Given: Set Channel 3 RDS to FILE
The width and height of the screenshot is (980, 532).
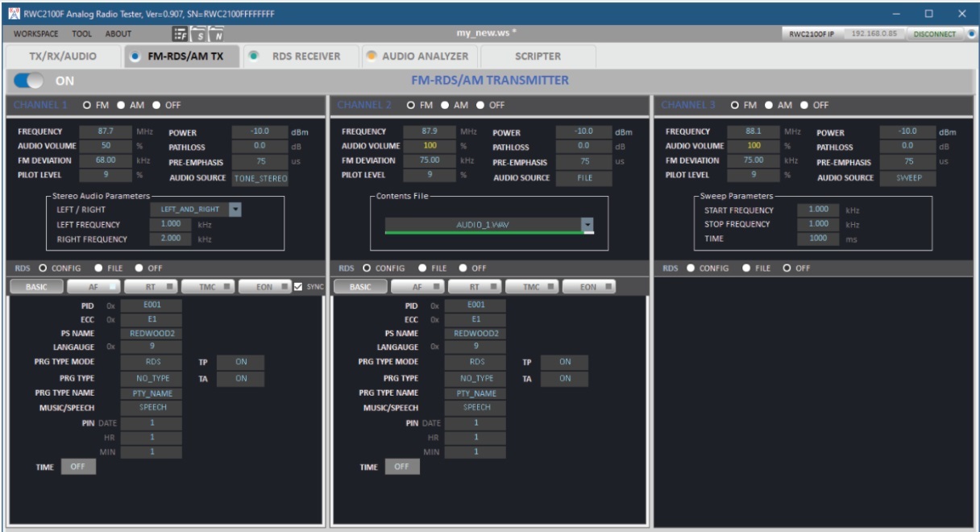Looking at the screenshot, I should [747, 268].
